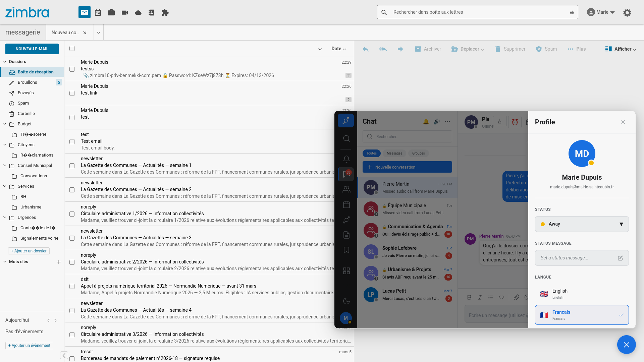The width and height of the screenshot is (644, 362).
Task: Switch to the 'Nouveau co...' tab
Action: click(66, 33)
